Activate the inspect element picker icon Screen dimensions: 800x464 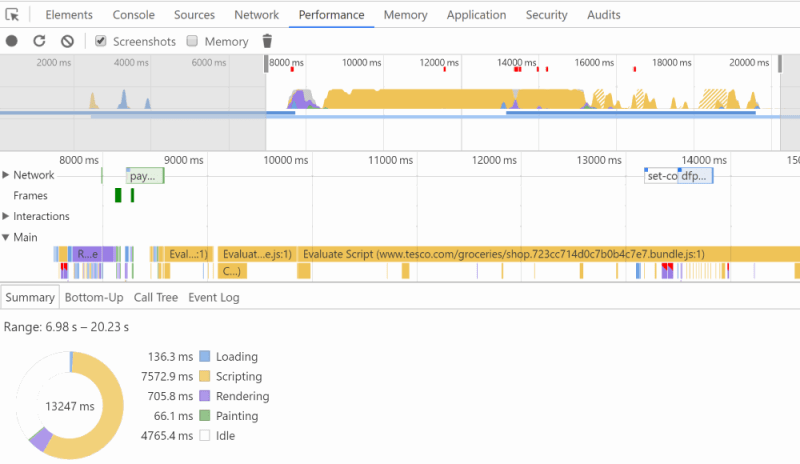pyautogui.click(x=12, y=15)
